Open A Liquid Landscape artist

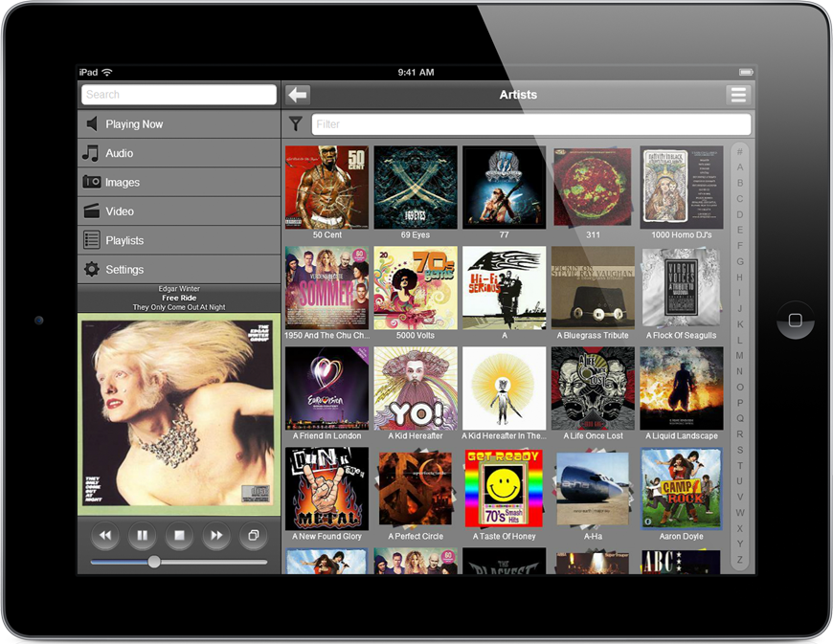pos(682,389)
